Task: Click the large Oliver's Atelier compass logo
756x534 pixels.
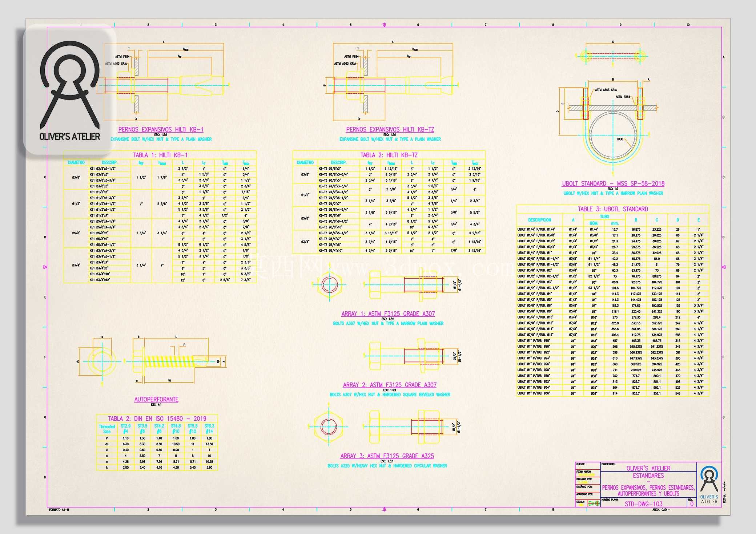Action: click(x=69, y=91)
